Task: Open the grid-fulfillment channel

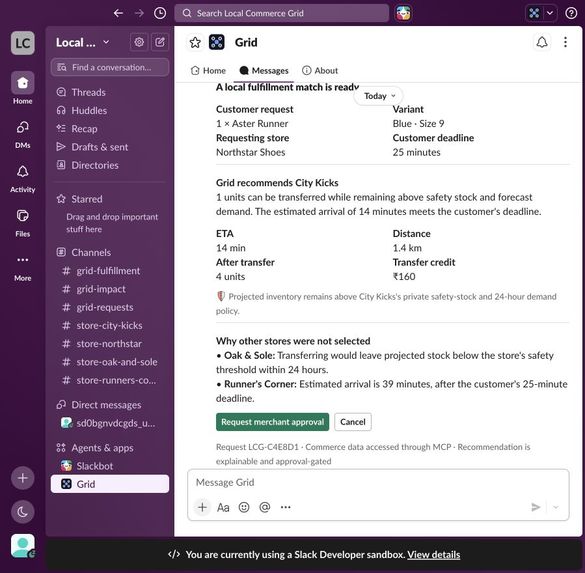Action: click(x=110, y=271)
